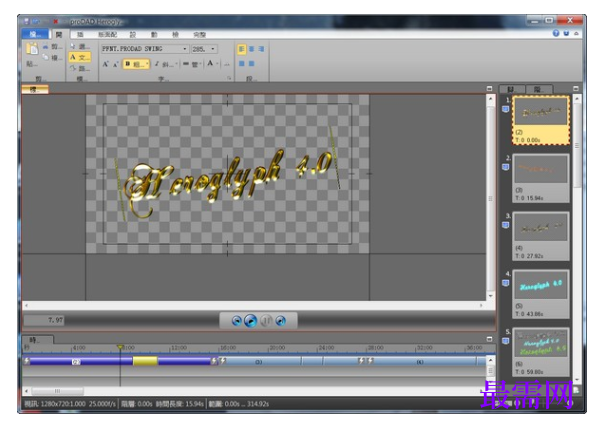
Task: Toggle Italic formatting button
Action: click(157, 64)
